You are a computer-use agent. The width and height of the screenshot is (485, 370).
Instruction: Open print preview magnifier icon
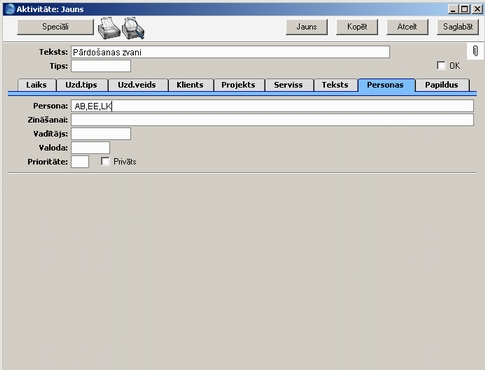[x=133, y=28]
